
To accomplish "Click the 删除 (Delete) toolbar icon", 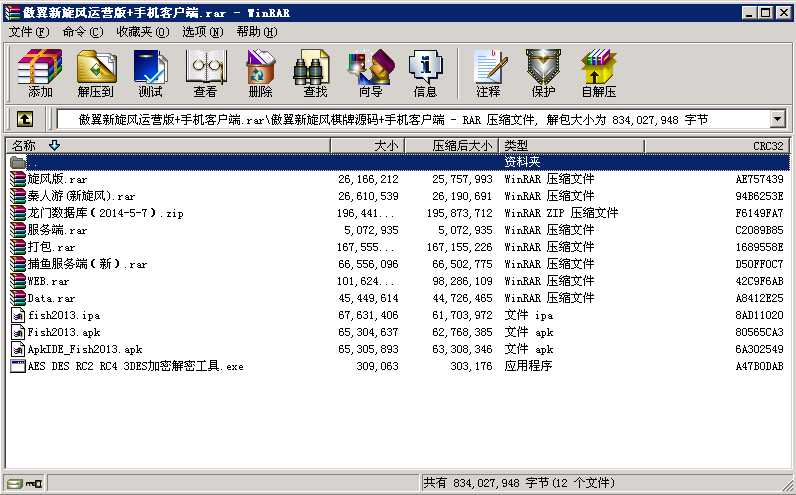I will pyautogui.click(x=260, y=73).
